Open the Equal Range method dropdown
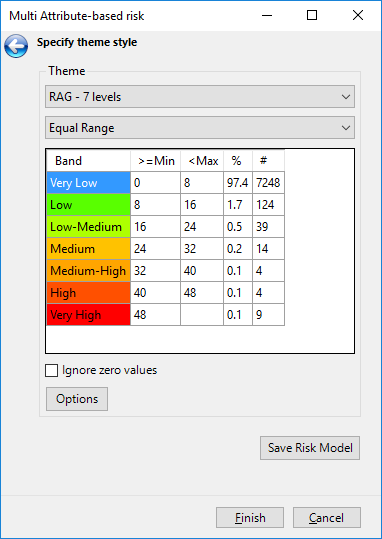The width and height of the screenshot is (382, 539). coord(200,128)
